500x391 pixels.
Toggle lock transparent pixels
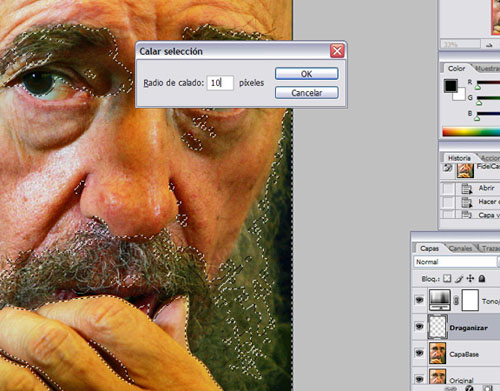click(447, 278)
